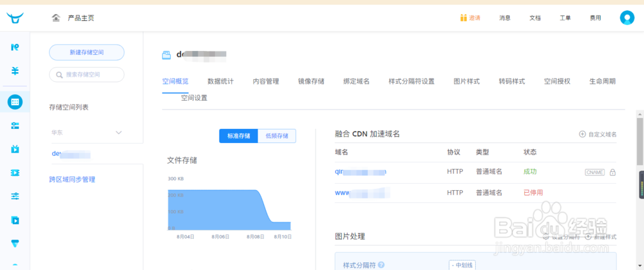Select 标准存储 storage type
This screenshot has height=270, width=644.
[238, 136]
